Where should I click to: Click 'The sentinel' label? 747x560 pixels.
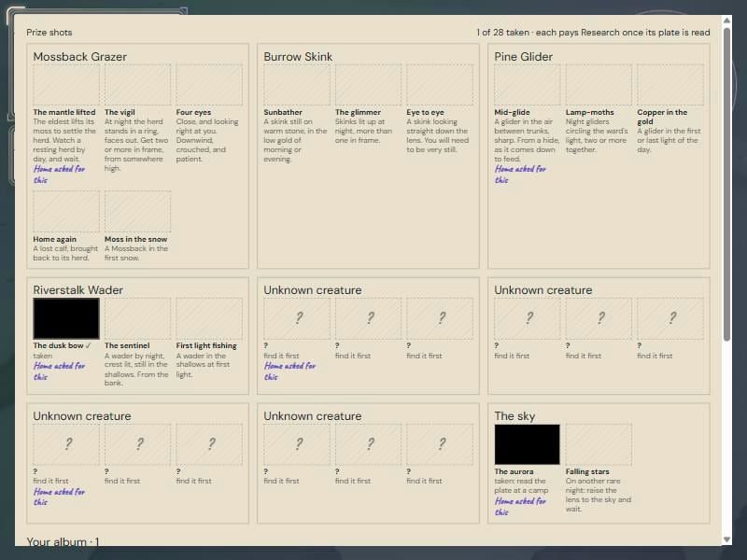pyautogui.click(x=127, y=345)
